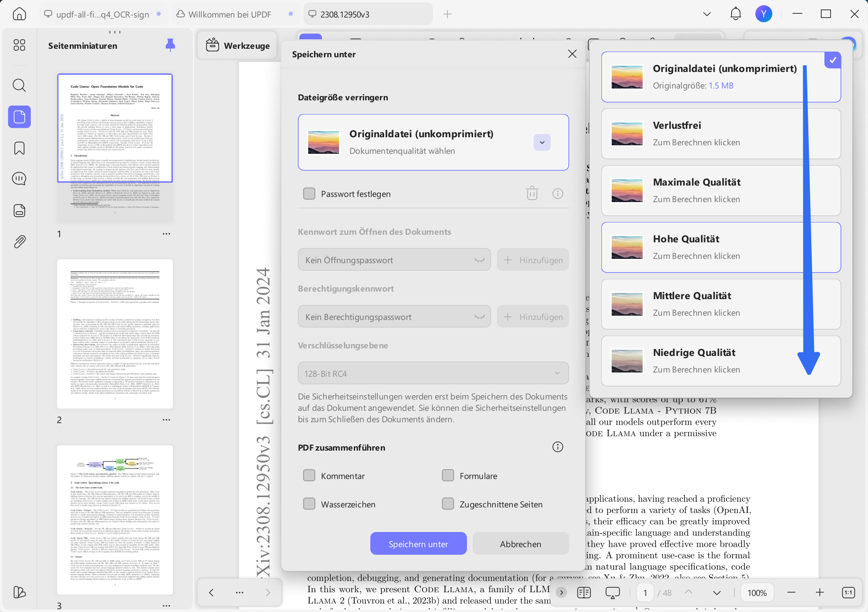Add a new tab with plus
Image resolution: width=868 pixels, height=612 pixels.
coord(447,14)
